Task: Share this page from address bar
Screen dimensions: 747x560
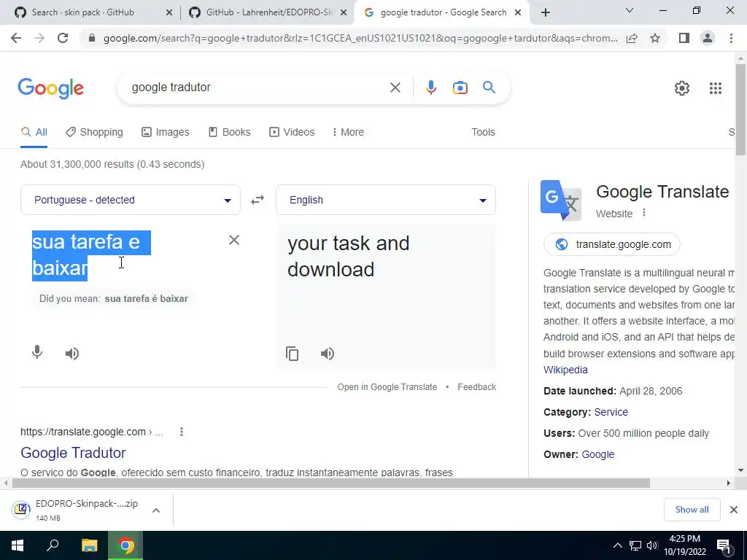Action: point(632,38)
